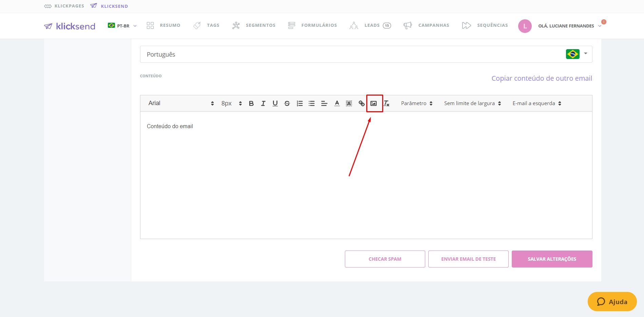Open the Sem limite de largura dropdown
Screen dimensions: 644x317
pos(472,103)
